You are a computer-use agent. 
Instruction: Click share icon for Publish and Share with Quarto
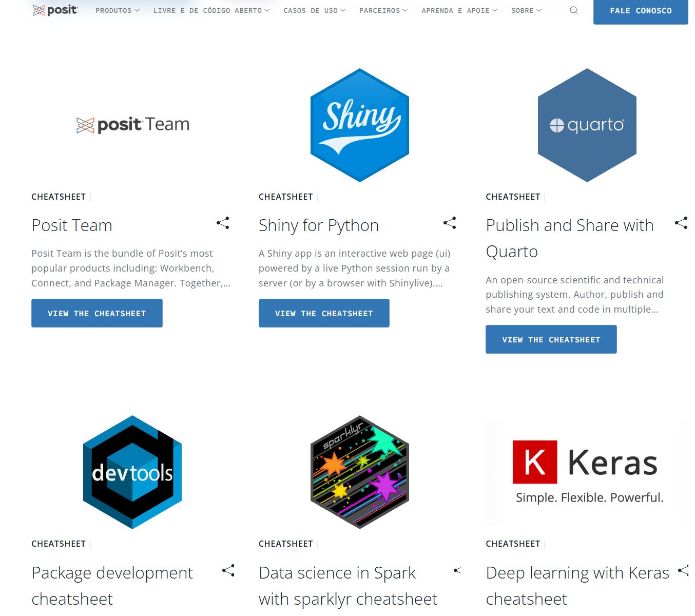coord(681,223)
